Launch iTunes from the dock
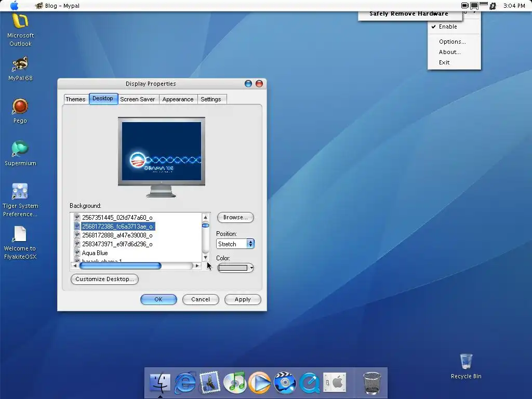 tap(235, 382)
